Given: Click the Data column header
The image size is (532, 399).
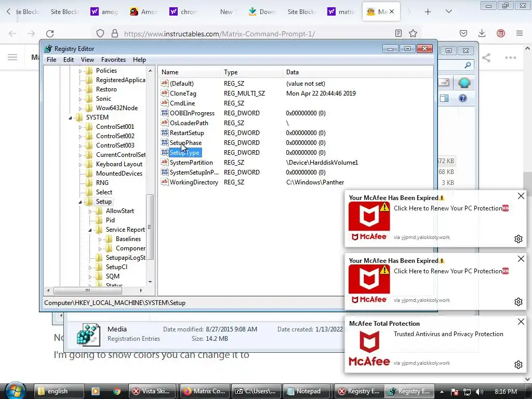Looking at the screenshot, I should 357,72.
